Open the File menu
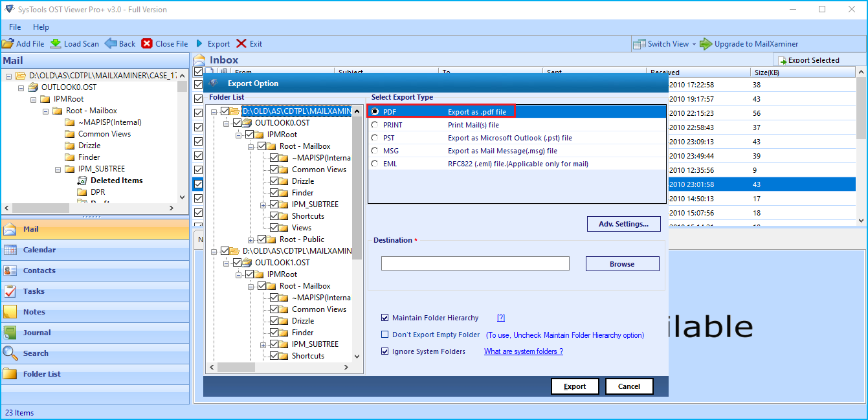Image resolution: width=868 pixels, height=420 pixels. tap(15, 27)
